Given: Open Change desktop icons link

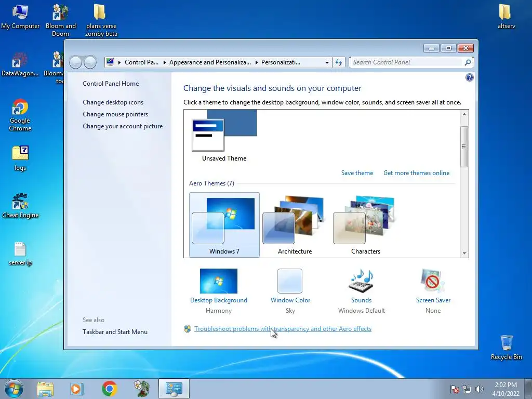Looking at the screenshot, I should tap(113, 102).
